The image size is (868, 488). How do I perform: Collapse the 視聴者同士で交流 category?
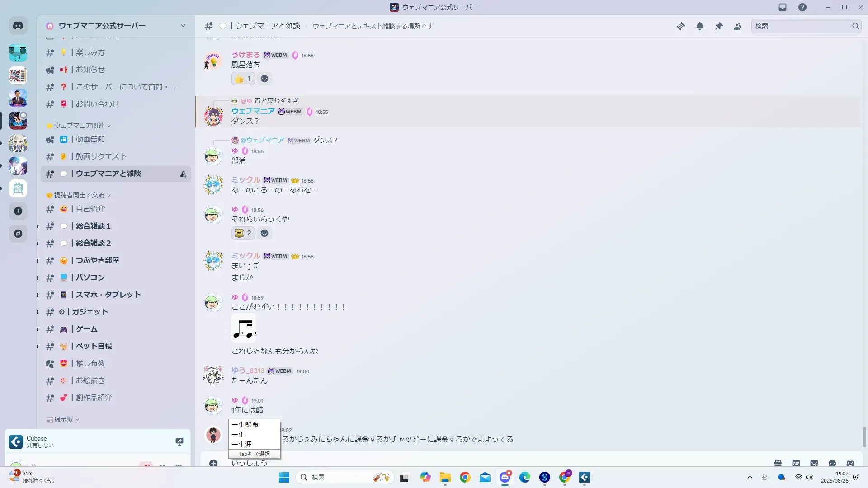coord(79,195)
